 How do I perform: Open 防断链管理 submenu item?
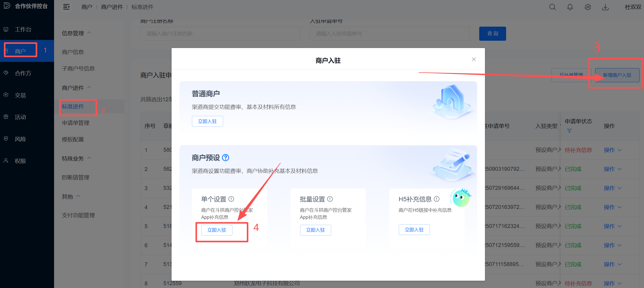coord(76,177)
